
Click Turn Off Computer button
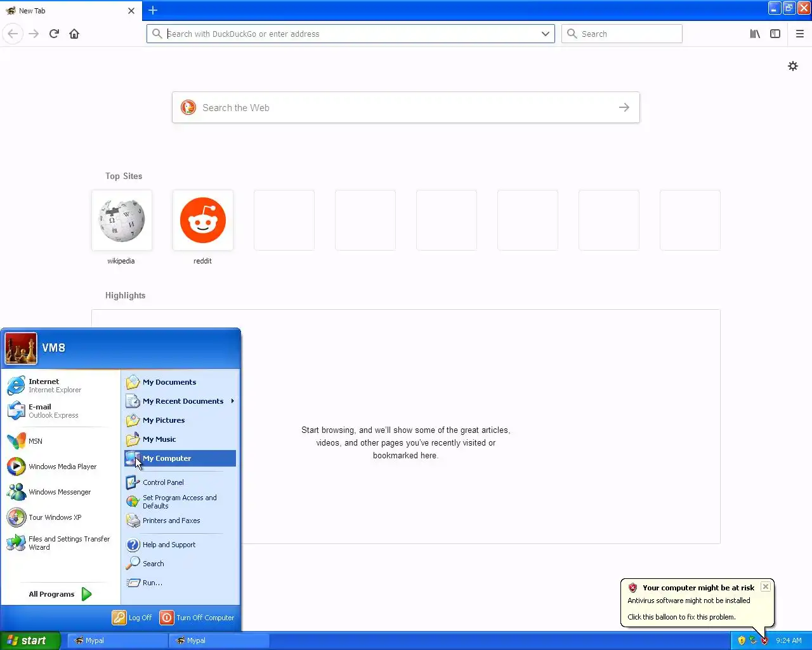[x=197, y=618]
